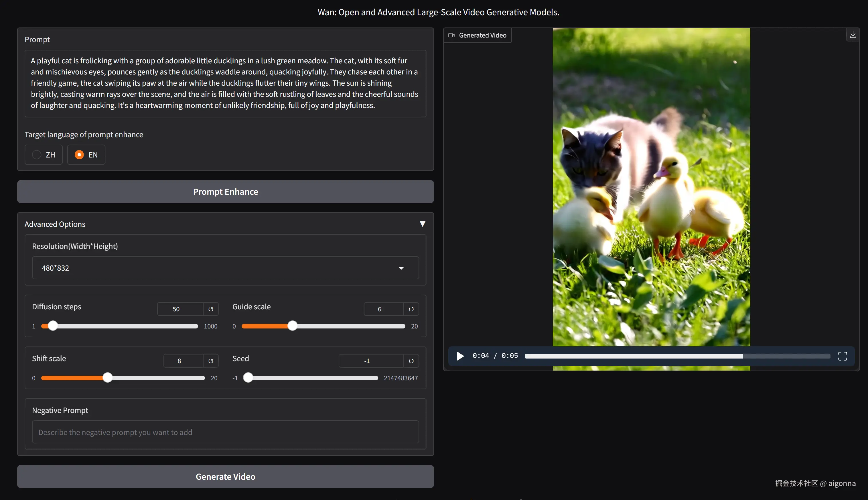Reset Guide scale value
This screenshot has width=868, height=500.
(x=411, y=309)
